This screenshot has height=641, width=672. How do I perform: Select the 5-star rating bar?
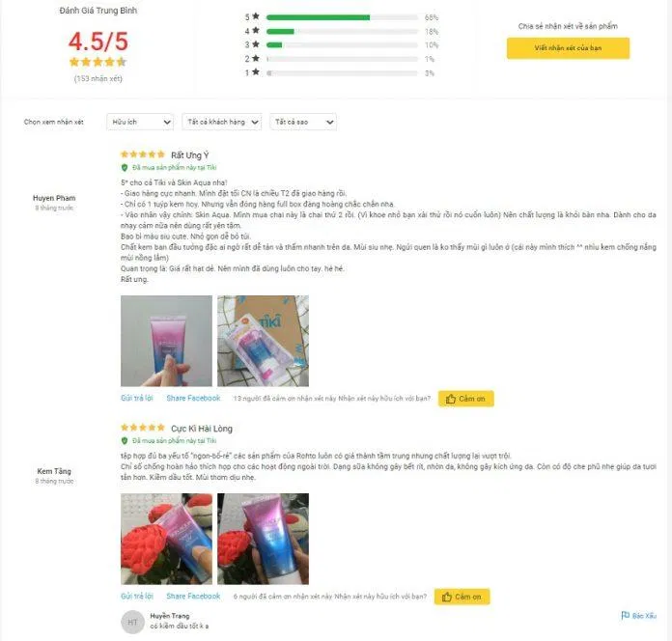click(x=342, y=17)
